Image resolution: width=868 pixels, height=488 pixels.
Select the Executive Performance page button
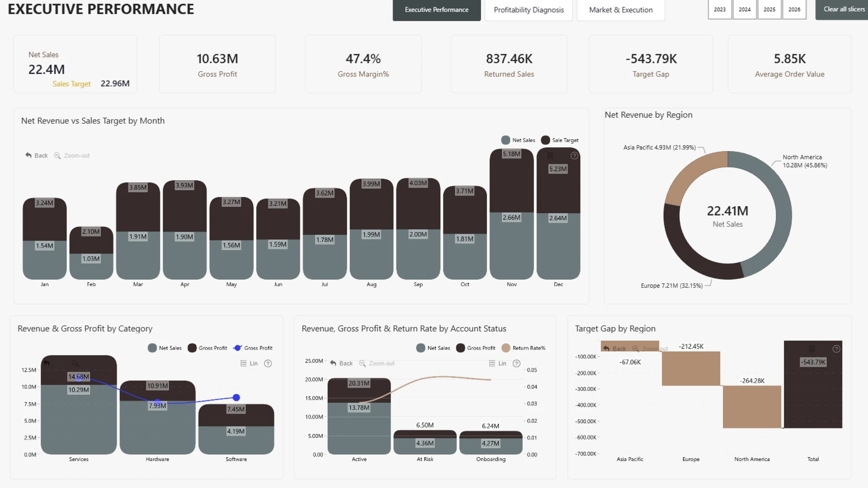[437, 10]
